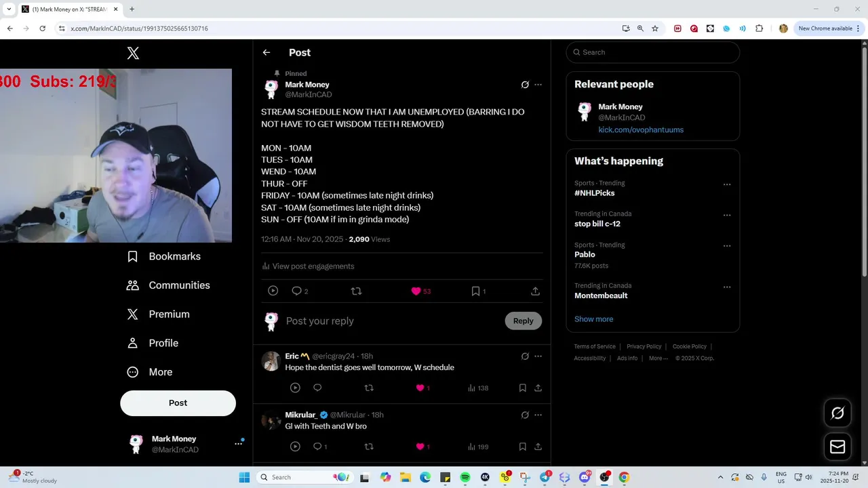This screenshot has width=868, height=488.
Task: Open Grok icon on Mark Money's post
Action: pos(525,85)
